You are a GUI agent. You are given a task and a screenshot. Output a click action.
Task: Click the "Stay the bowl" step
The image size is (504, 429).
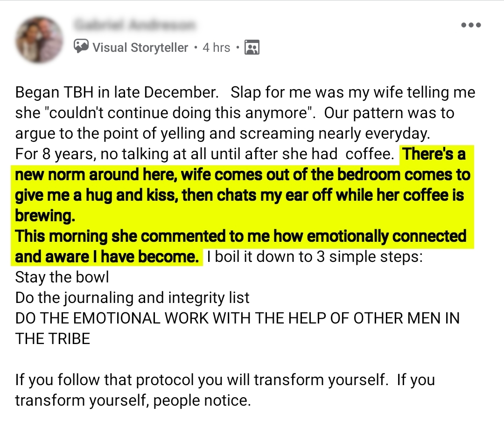[62, 277]
